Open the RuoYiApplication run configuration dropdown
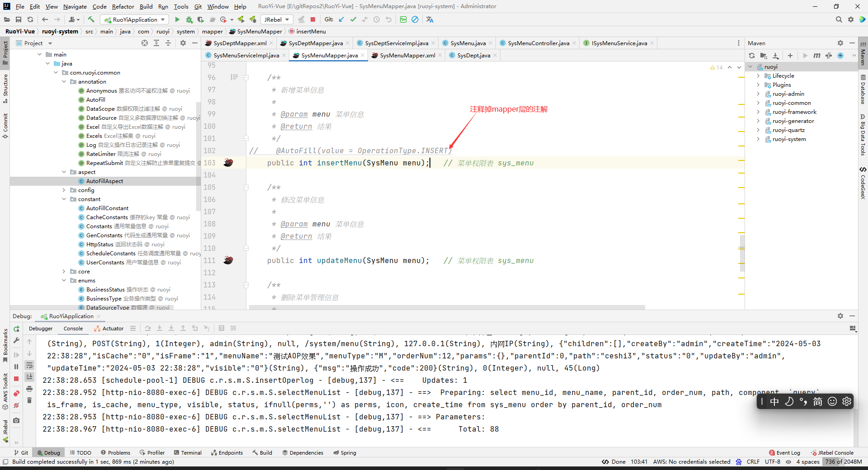 pos(135,19)
